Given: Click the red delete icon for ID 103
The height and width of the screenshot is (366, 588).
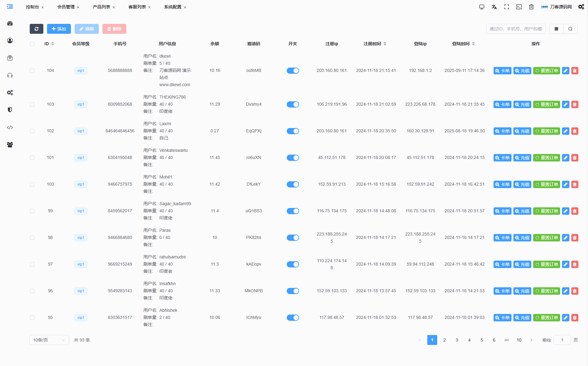Looking at the screenshot, I should (575, 104).
